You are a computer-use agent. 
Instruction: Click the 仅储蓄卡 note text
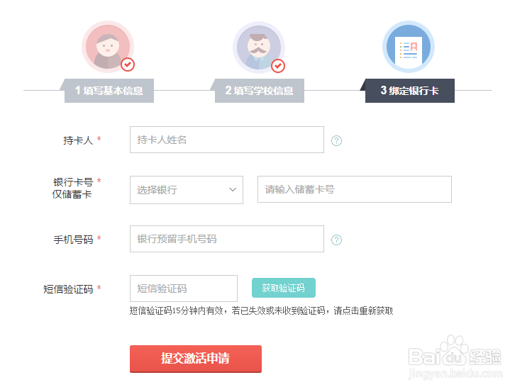[x=72, y=194]
